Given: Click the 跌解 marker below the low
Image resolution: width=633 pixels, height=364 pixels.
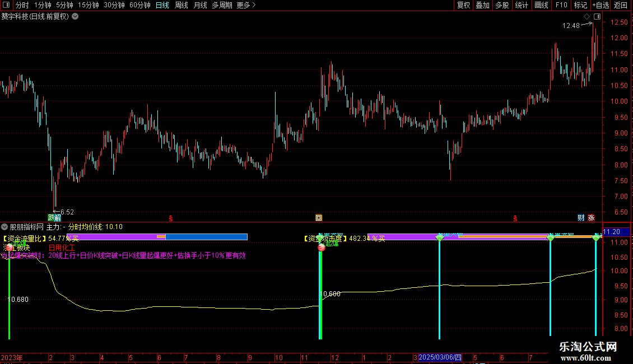Looking at the screenshot, I should click(x=54, y=218).
